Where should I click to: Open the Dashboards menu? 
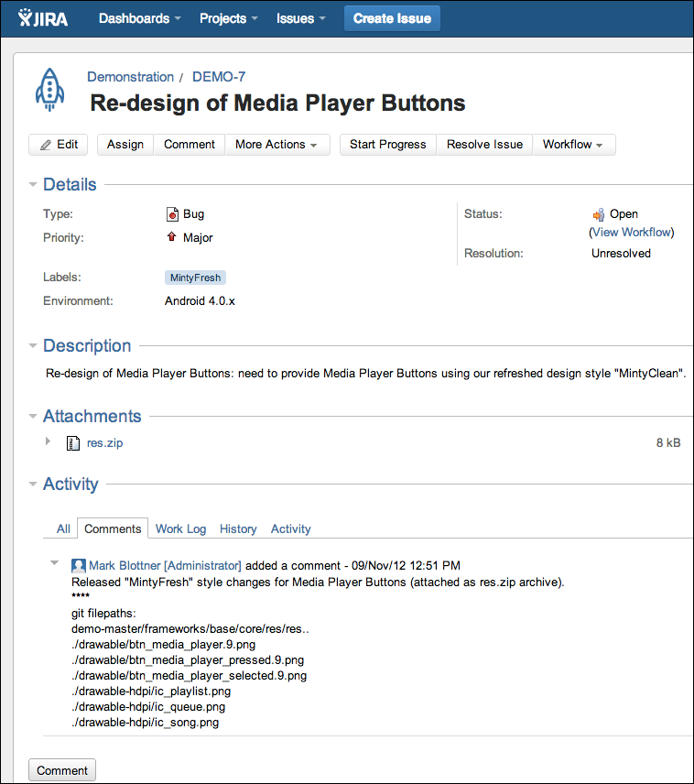tap(139, 18)
